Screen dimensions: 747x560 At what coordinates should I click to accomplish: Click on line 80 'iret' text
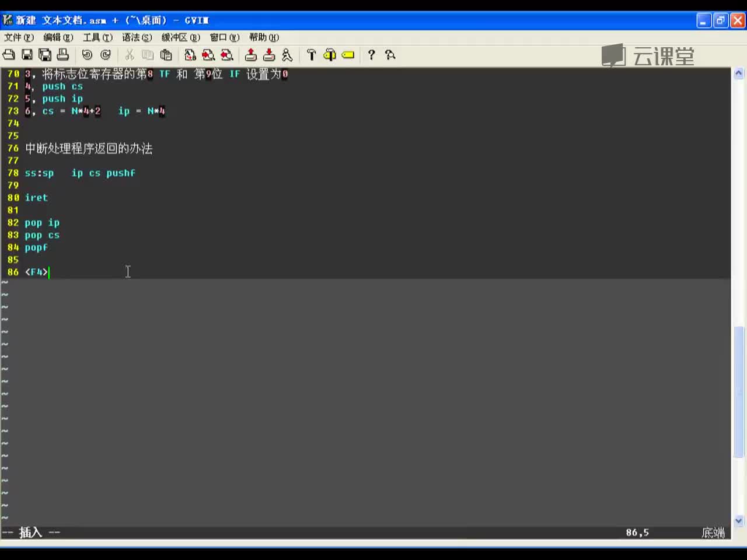[36, 198]
